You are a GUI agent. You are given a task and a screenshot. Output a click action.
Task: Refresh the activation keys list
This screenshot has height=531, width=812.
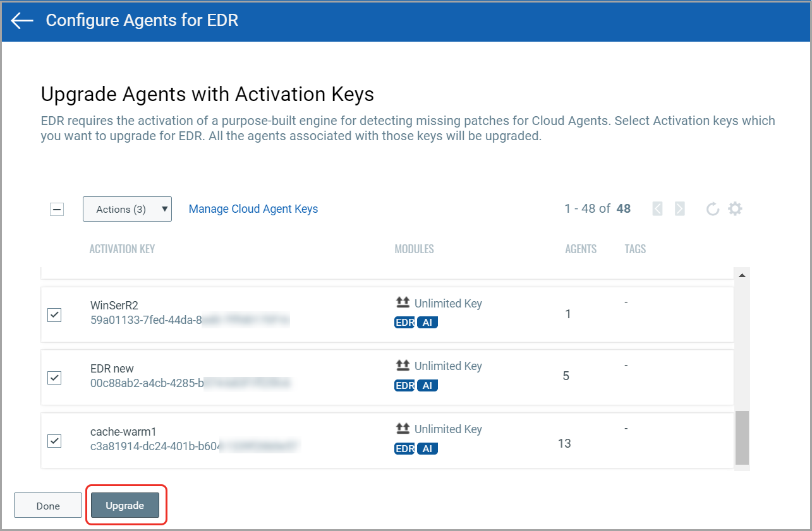tap(713, 208)
